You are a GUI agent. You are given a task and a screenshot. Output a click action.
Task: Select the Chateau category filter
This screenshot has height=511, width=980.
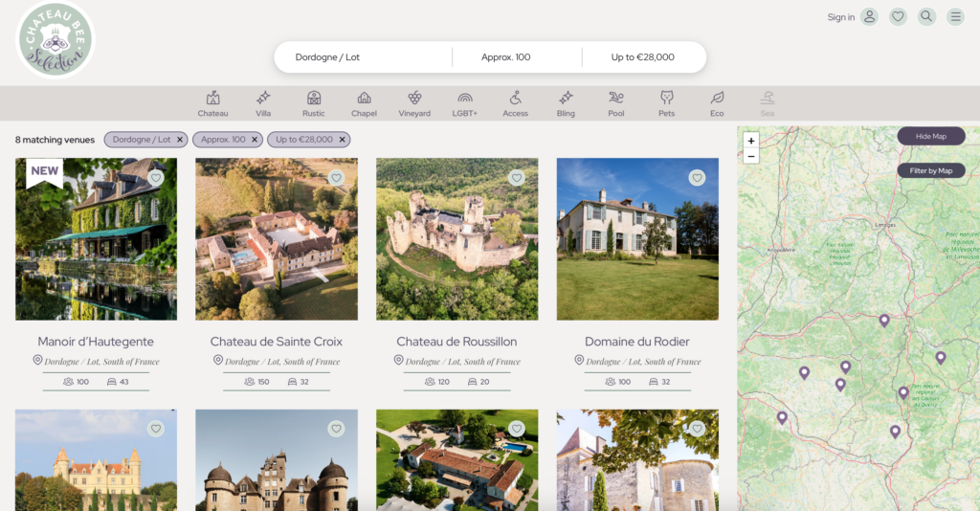click(x=213, y=104)
